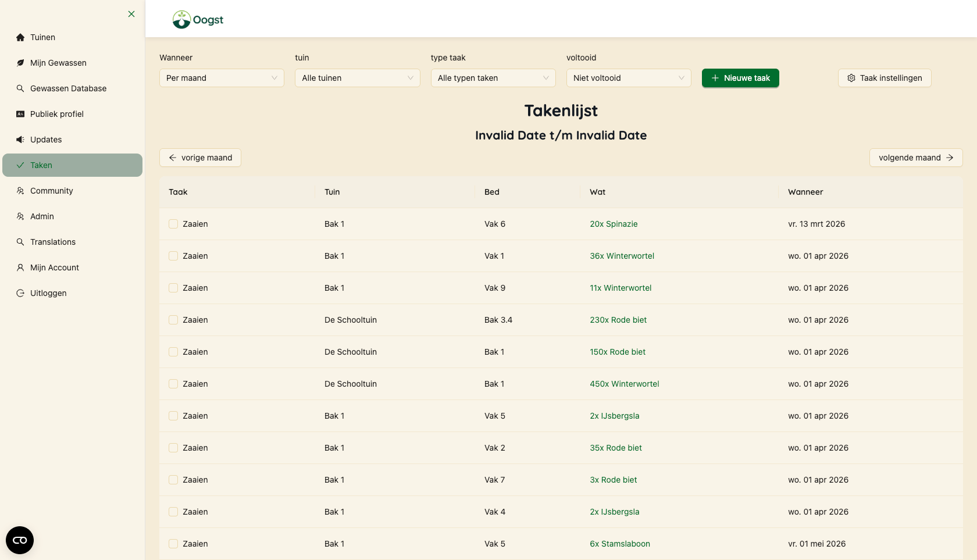Follow the 3x Rode biet link
The width and height of the screenshot is (977, 560).
pos(614,480)
